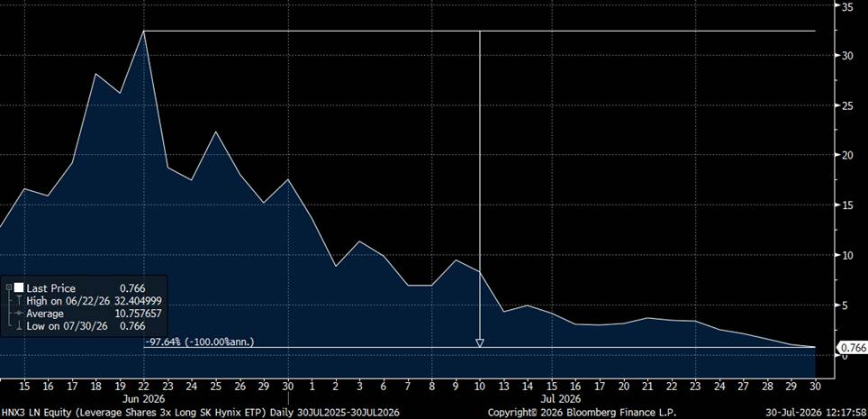This screenshot has height=419, width=868.
Task: Select the Low marker icon in legend
Action: pos(18,326)
